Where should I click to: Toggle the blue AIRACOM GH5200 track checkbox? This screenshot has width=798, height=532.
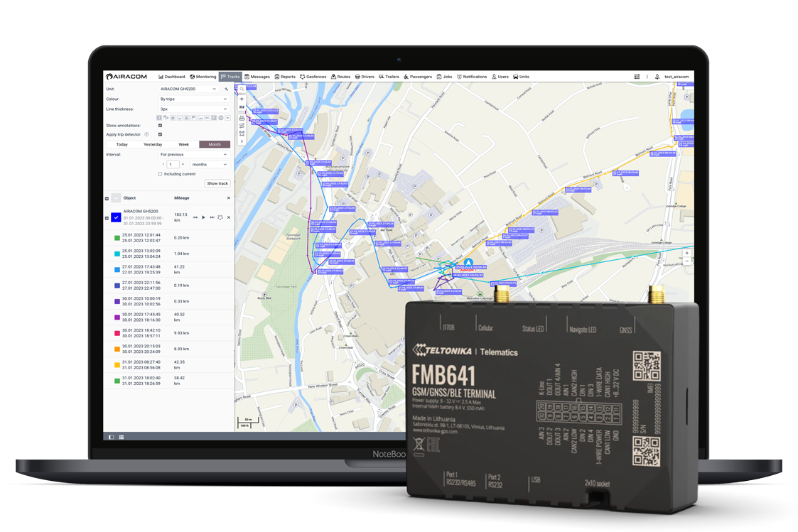pos(116,217)
